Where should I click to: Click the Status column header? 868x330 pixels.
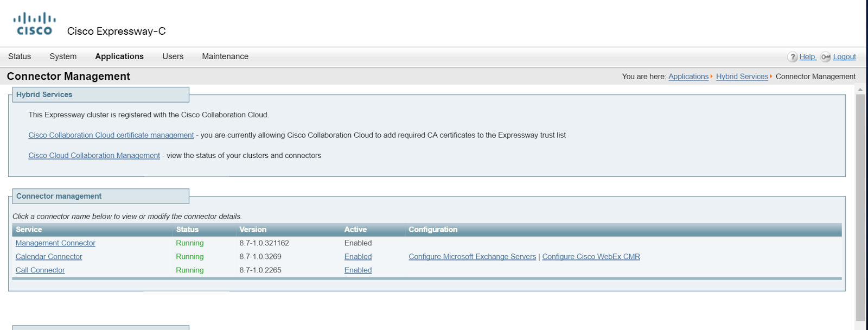[187, 230]
